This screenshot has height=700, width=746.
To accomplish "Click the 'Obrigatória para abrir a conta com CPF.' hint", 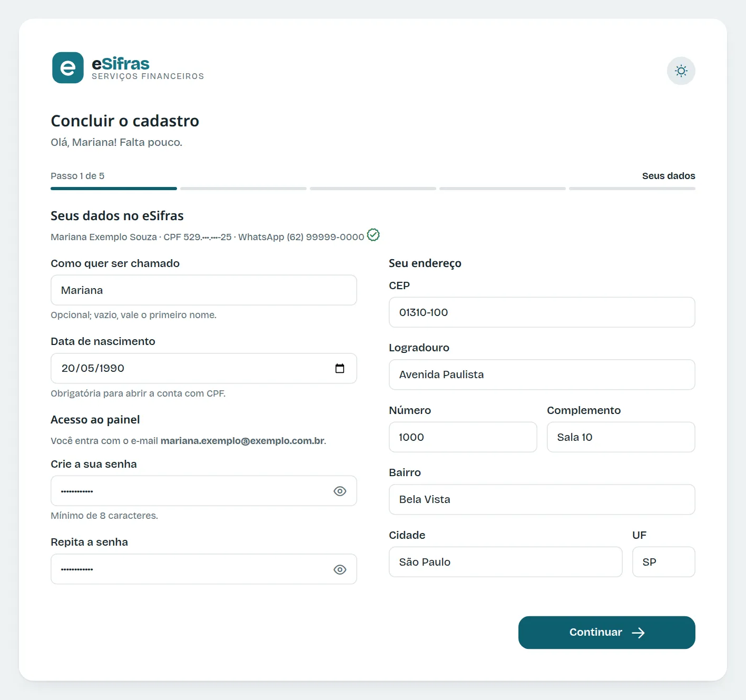I will pyautogui.click(x=138, y=393).
